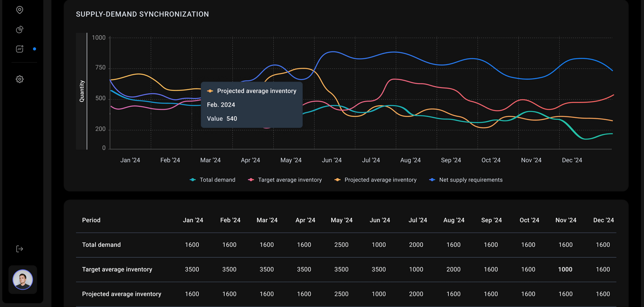Click Jun '24 label on chart x-axis
This screenshot has height=307, width=644.
click(332, 160)
